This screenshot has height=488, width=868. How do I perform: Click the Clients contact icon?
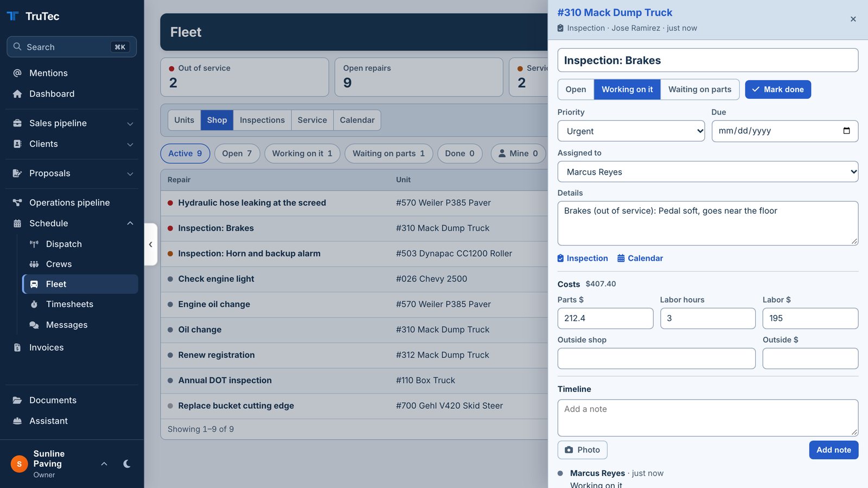pos(17,144)
